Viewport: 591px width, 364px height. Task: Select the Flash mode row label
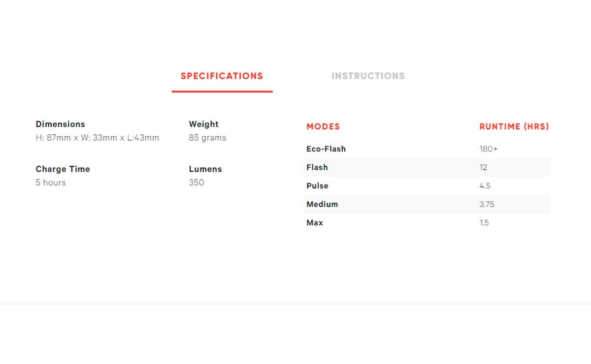click(317, 168)
